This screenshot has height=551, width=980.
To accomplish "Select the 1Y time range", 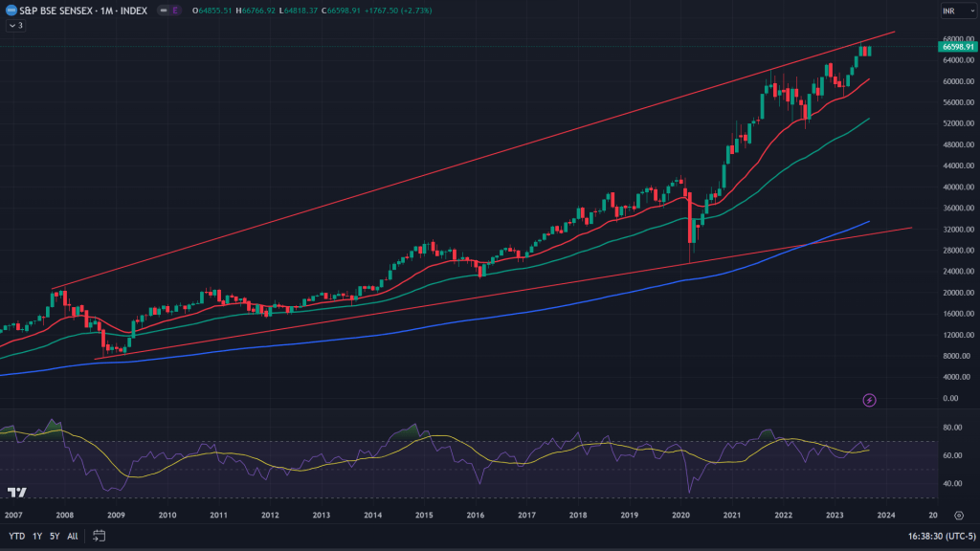I will [36, 537].
